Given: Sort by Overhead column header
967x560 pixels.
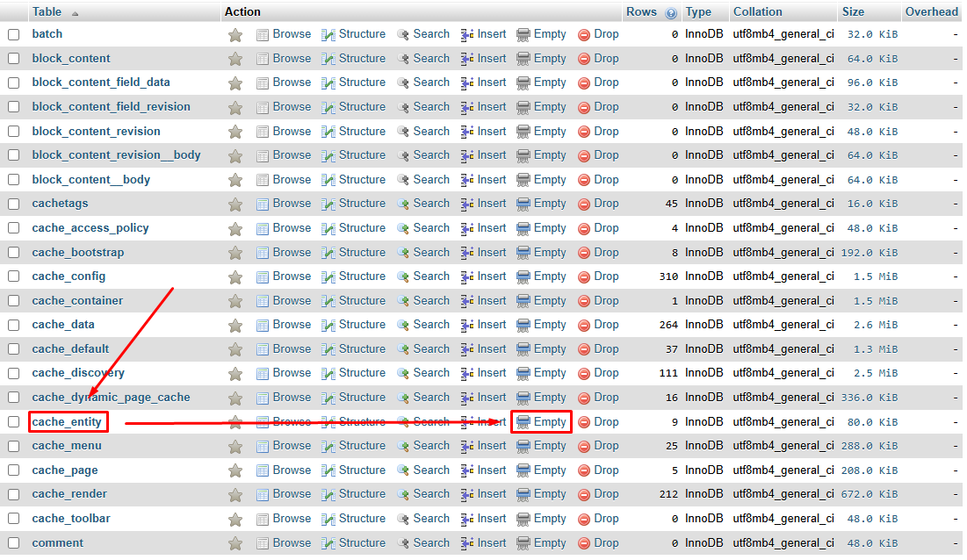Looking at the screenshot, I should coord(931,11).
